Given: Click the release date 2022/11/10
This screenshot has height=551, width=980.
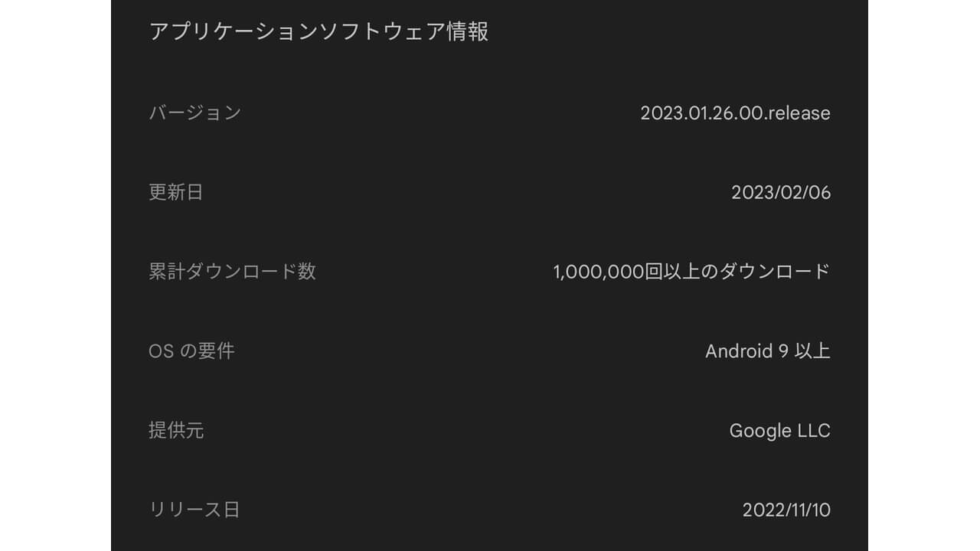Looking at the screenshot, I should coord(786,510).
